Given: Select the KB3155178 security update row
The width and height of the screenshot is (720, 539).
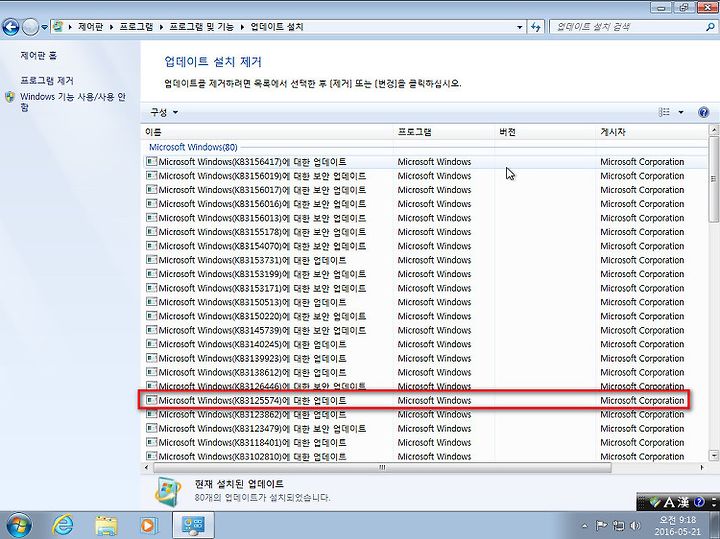Looking at the screenshot, I should click(x=425, y=232).
